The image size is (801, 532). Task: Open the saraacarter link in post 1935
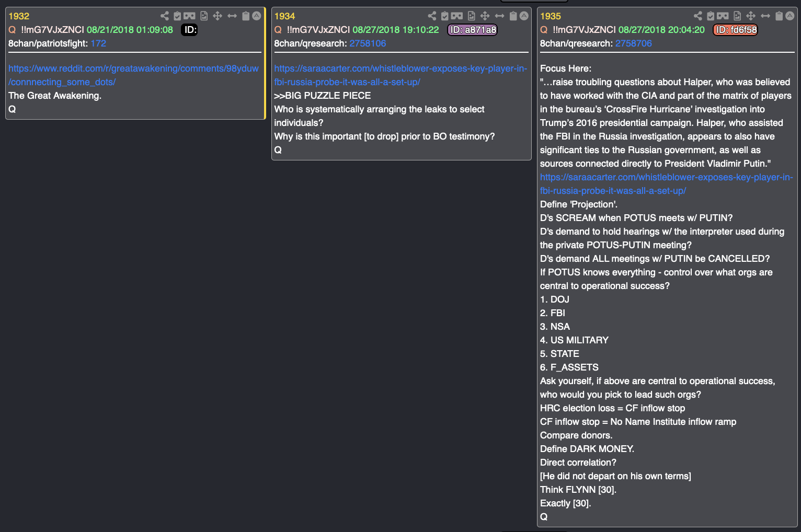667,184
